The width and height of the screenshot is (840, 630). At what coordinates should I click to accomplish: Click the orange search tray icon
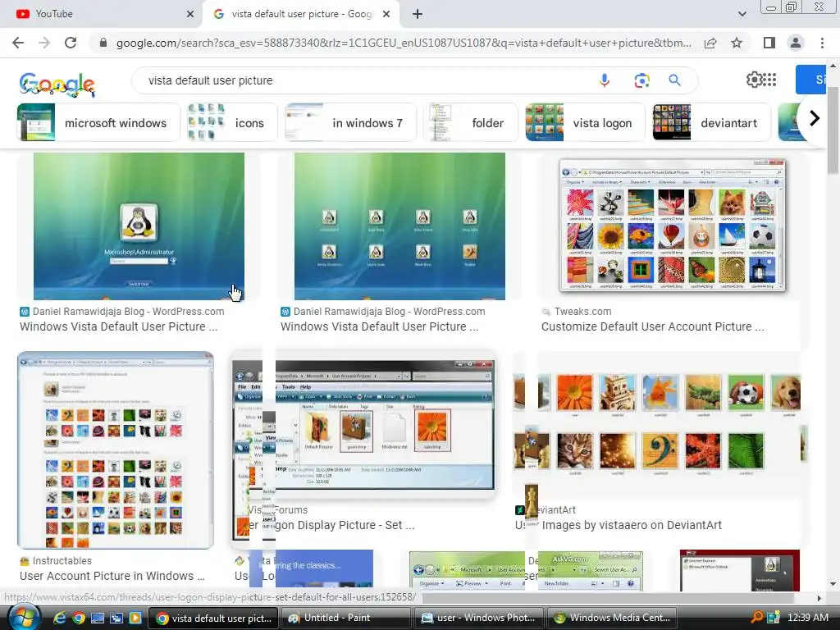(x=757, y=618)
